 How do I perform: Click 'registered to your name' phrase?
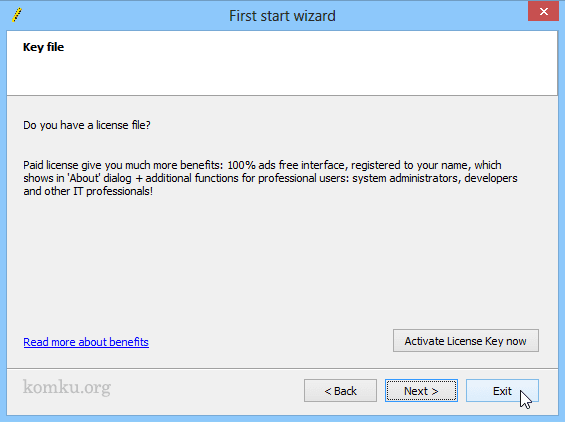409,165
